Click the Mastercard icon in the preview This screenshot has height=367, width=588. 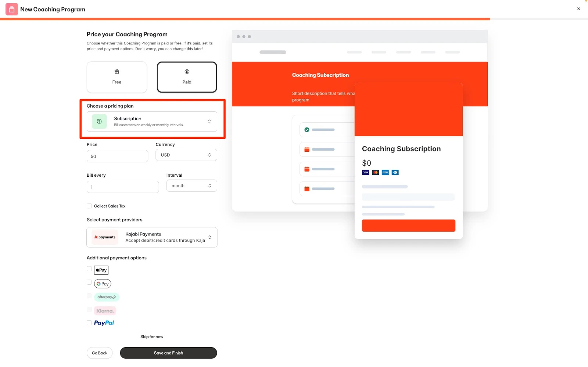(x=375, y=172)
